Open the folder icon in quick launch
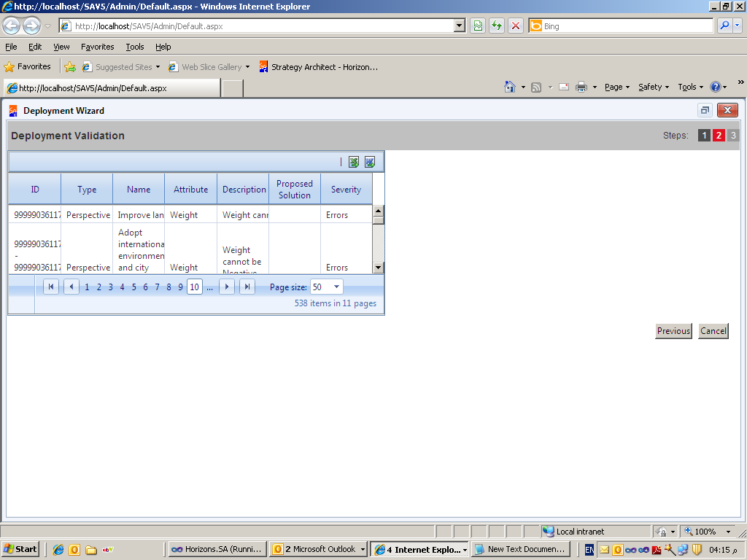 click(91, 550)
